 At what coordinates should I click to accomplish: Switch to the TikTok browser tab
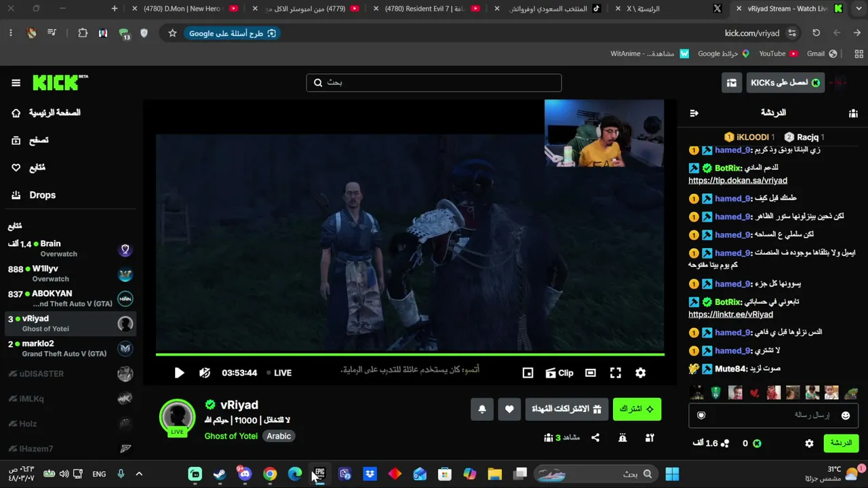pos(548,9)
